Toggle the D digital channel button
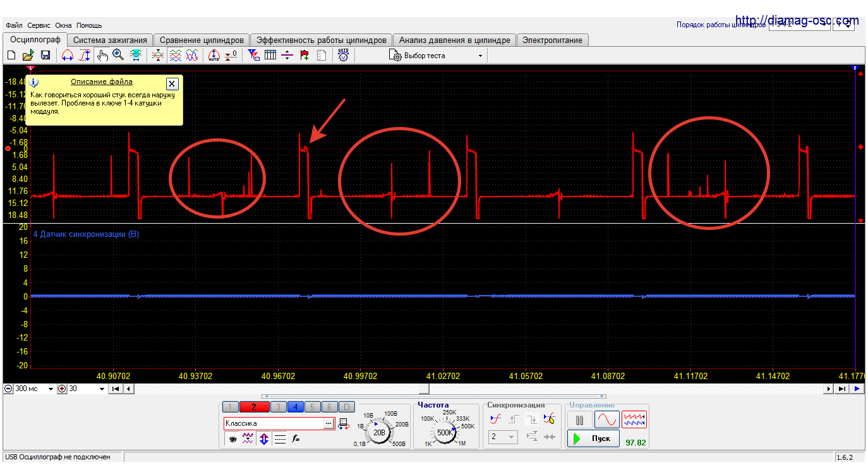This screenshot has height=465, width=868. coord(347,407)
